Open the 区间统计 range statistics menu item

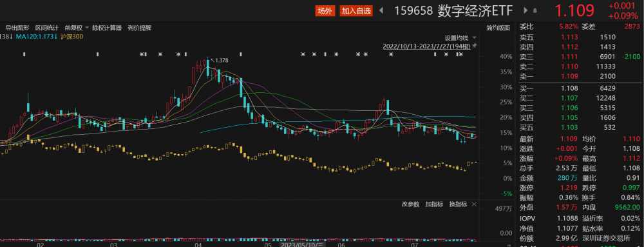click(x=47, y=28)
